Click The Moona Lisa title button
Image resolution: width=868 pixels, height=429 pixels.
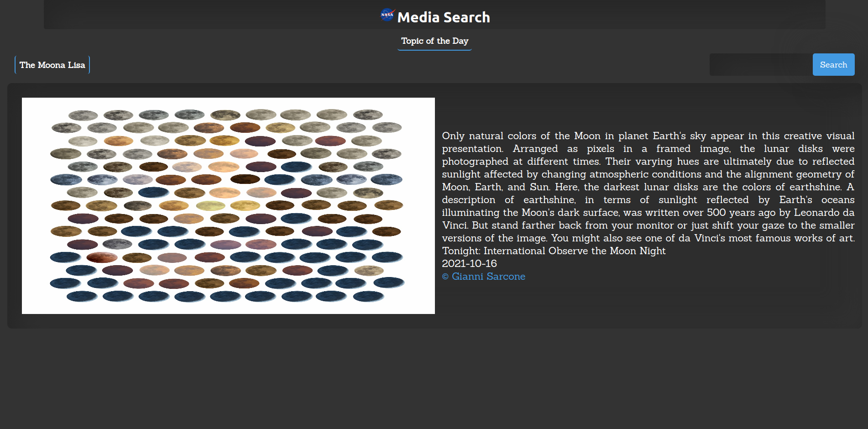pyautogui.click(x=52, y=65)
